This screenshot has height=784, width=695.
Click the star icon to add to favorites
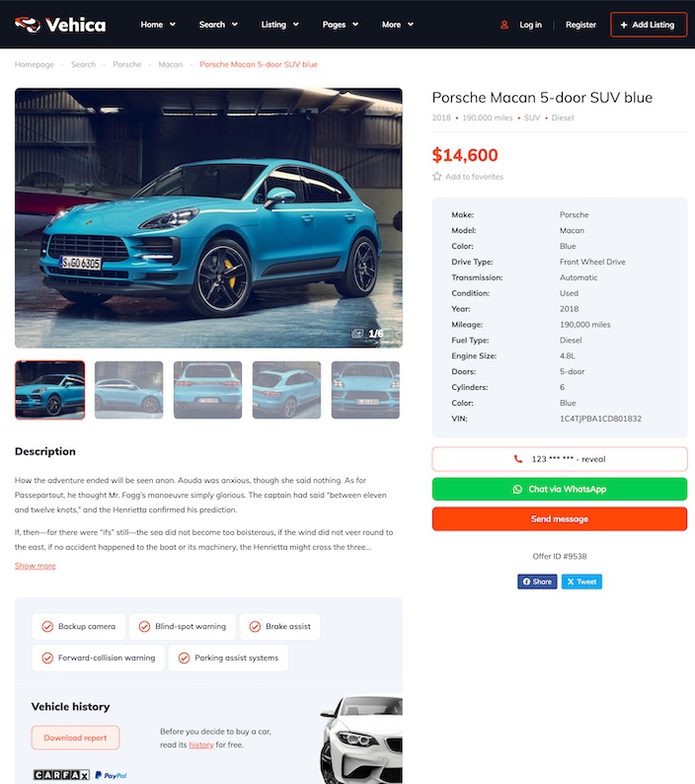[437, 177]
